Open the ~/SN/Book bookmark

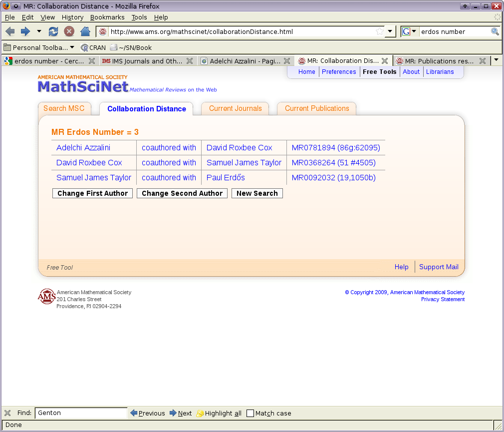(131, 47)
